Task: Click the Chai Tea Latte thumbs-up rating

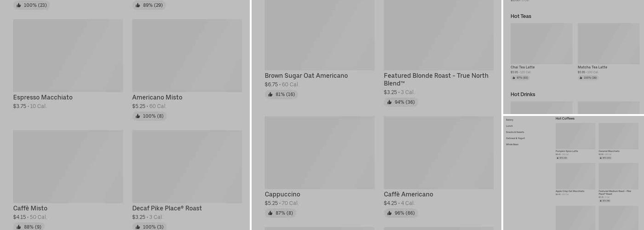Action: click(x=520, y=78)
